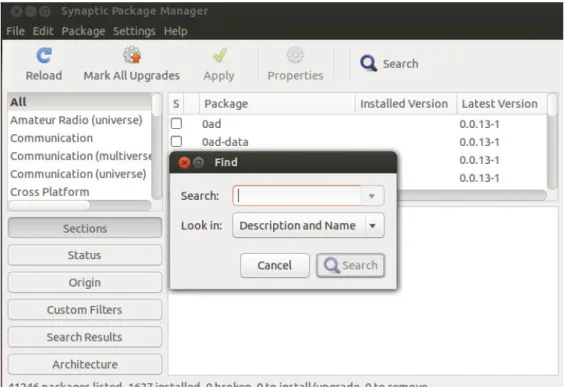
Task: Sort by the Package column header
Action: 277,104
